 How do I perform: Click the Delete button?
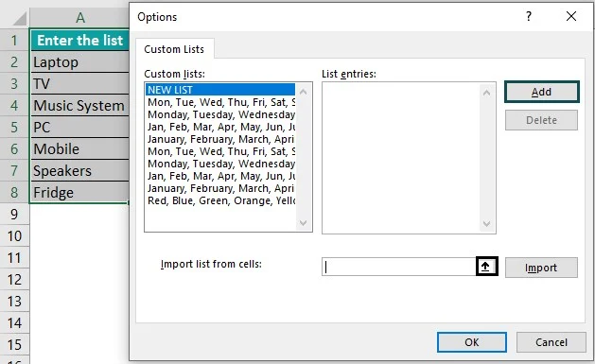(x=541, y=120)
